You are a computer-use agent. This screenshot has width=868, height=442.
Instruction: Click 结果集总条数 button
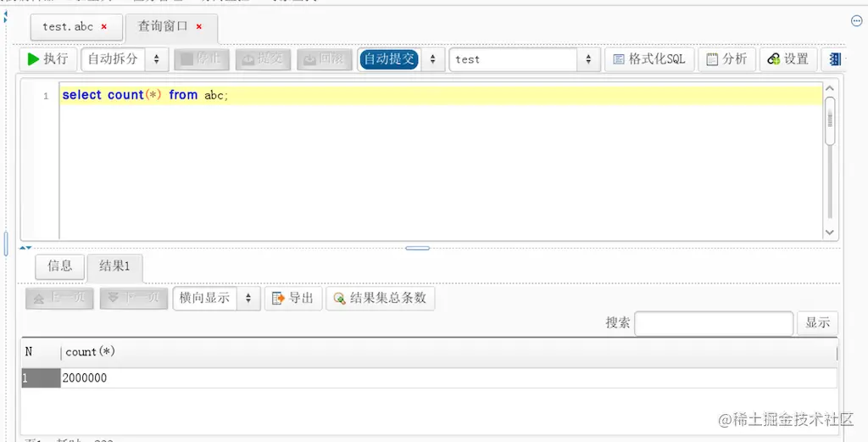click(x=381, y=298)
